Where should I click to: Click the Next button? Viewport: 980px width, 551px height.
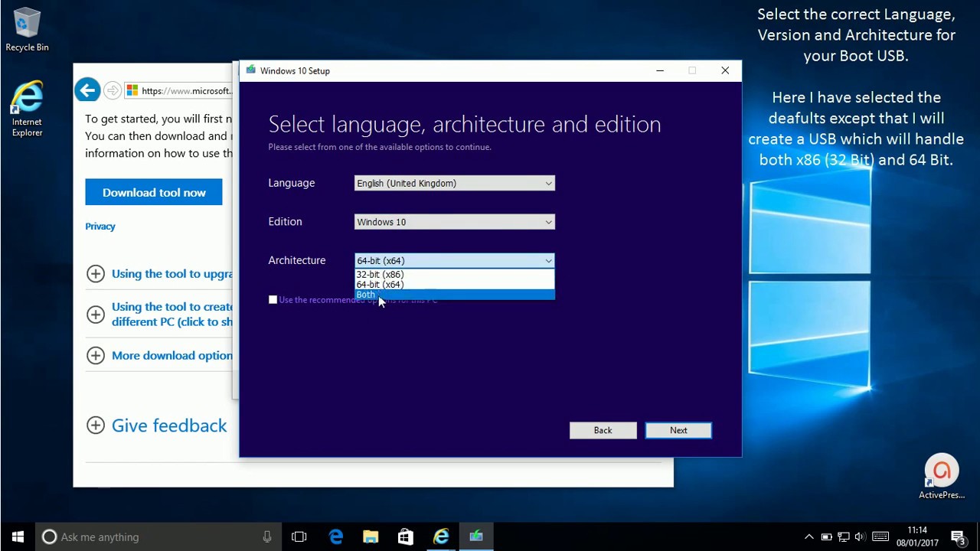(x=678, y=430)
